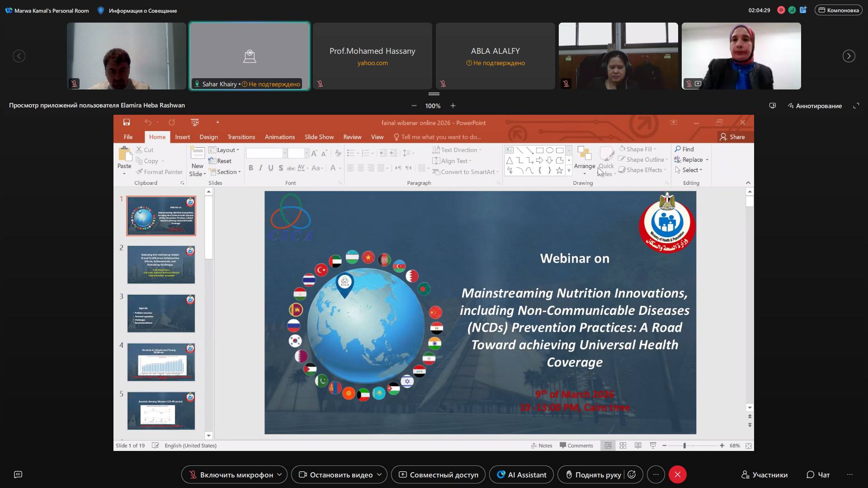Click the Reactions smiley icon next to raise hand
Screen dimensions: 868x488
(x=632, y=474)
